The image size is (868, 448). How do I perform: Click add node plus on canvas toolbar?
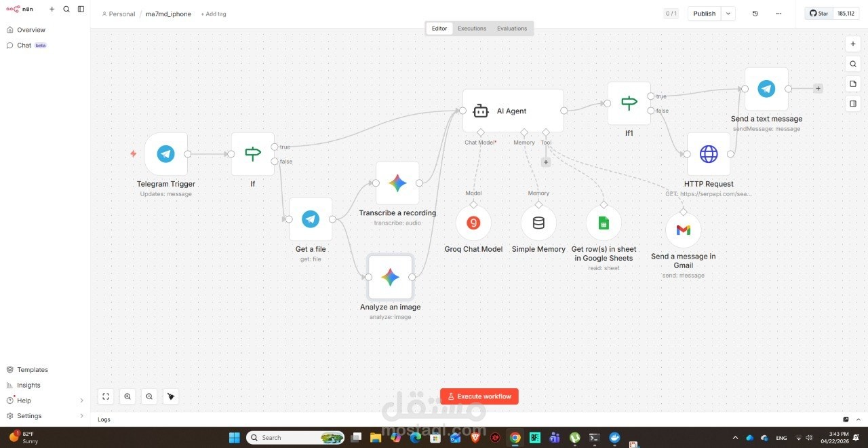[853, 44]
